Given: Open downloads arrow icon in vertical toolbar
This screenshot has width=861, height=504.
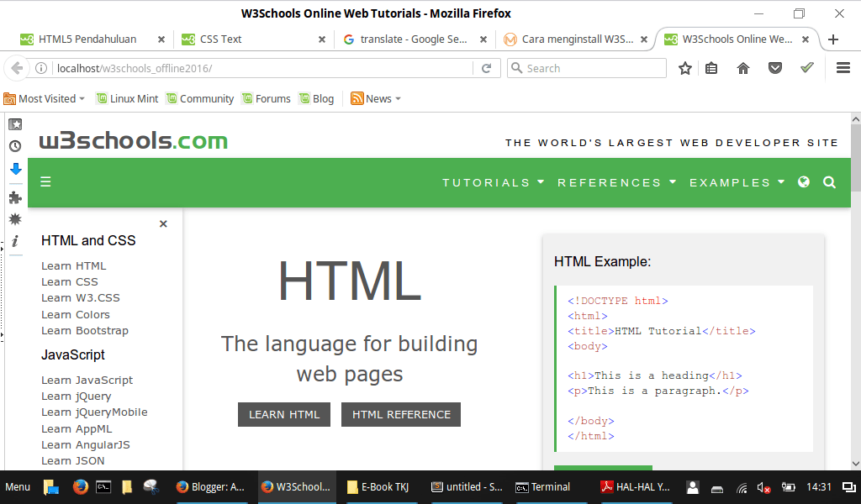Looking at the screenshot, I should click(x=15, y=169).
